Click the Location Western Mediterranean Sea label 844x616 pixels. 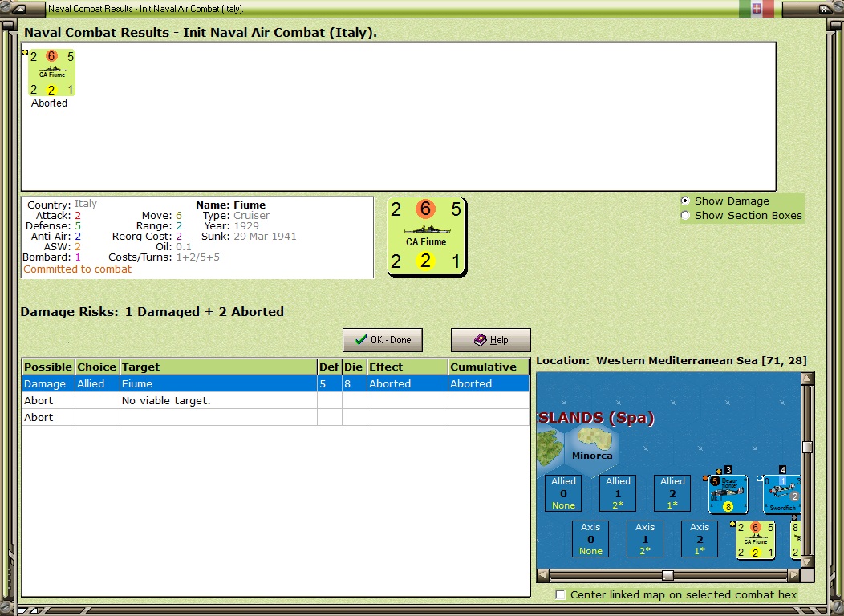tap(672, 360)
